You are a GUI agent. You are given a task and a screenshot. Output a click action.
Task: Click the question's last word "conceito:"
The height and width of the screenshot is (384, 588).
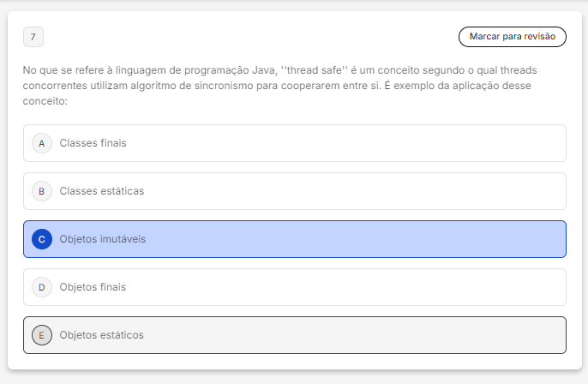click(x=45, y=101)
